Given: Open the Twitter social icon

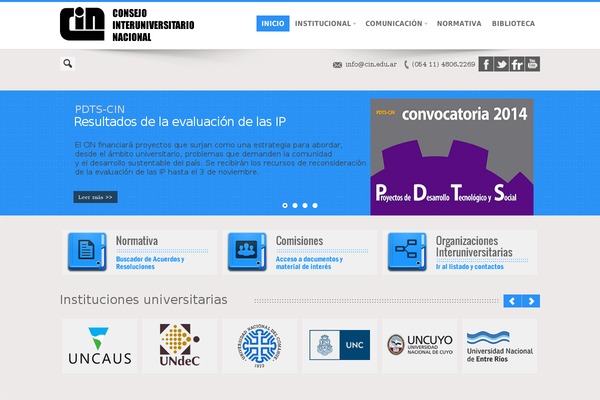Looking at the screenshot, I should [x=501, y=64].
